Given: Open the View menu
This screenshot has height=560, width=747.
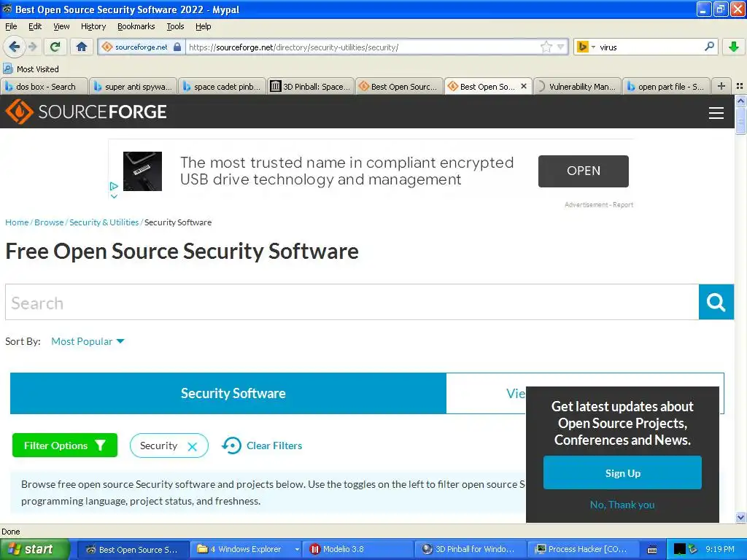Looking at the screenshot, I should [61, 26].
